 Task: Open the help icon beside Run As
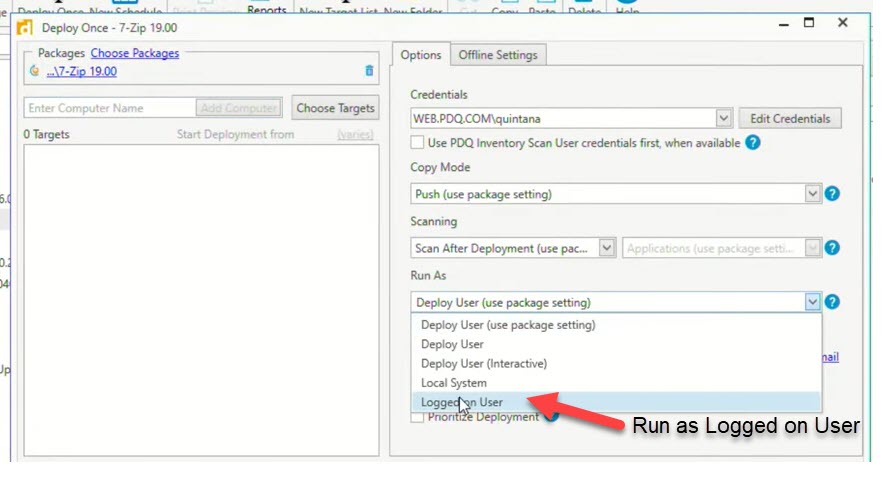point(832,301)
